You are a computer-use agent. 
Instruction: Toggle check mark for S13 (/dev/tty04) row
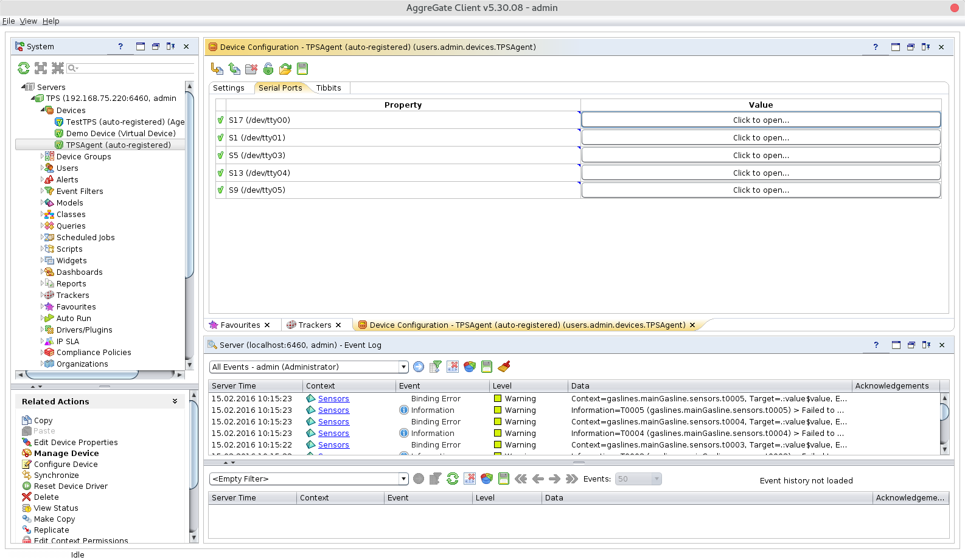(220, 173)
